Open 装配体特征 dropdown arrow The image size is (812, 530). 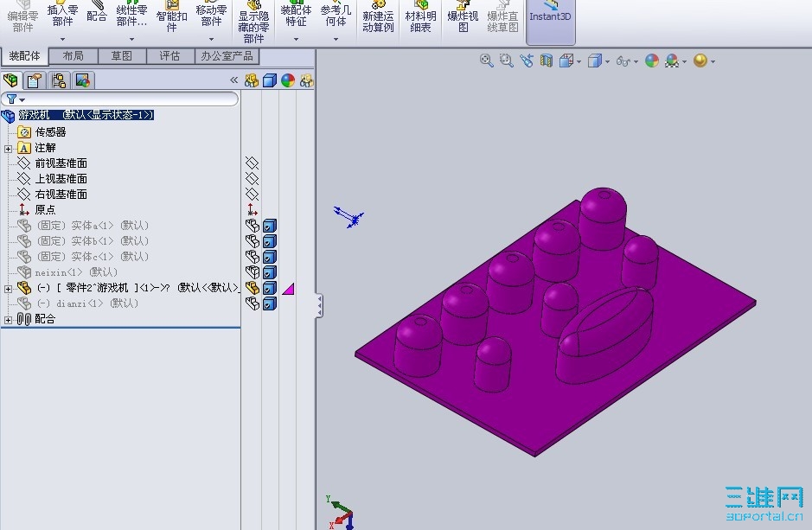(297, 39)
